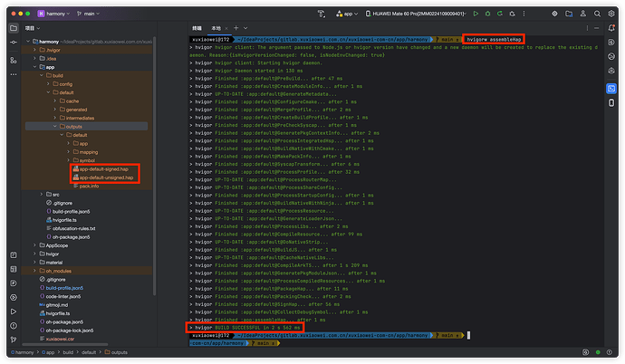Open the Commit tool window icon
Image resolution: width=625 pixels, height=364 pixels.
tap(14, 43)
